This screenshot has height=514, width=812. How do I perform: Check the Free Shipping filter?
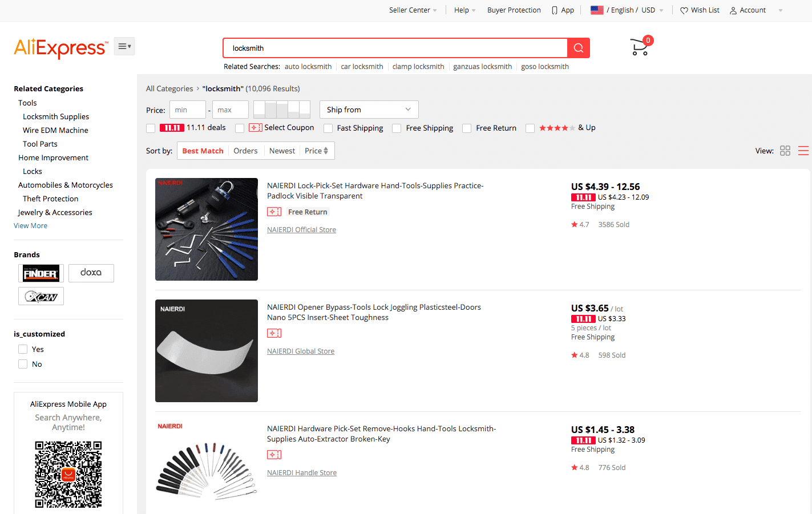pos(397,128)
